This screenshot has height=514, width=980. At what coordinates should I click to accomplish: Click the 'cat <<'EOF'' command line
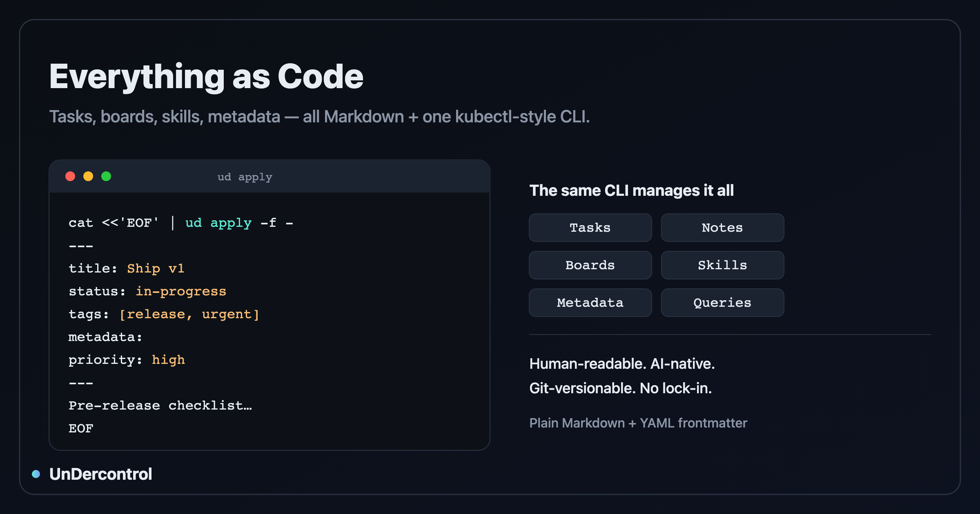[x=181, y=223]
